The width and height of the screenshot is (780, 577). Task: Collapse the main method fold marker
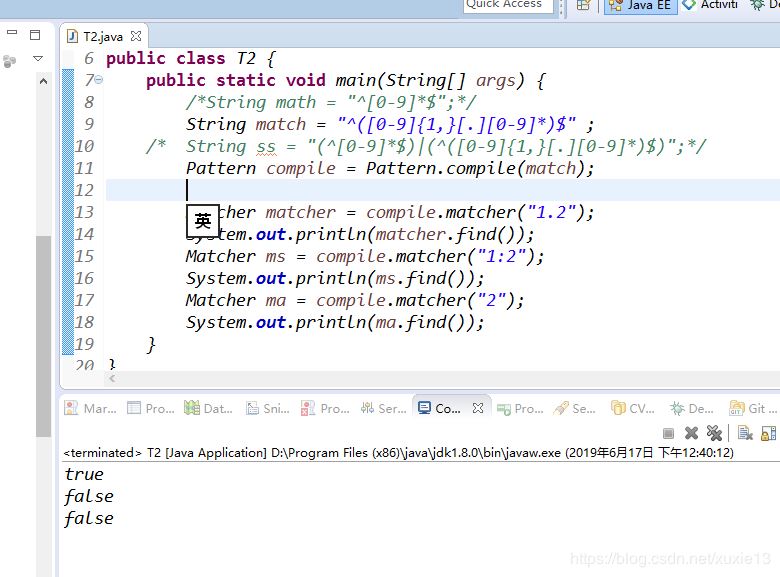pyautogui.click(x=100, y=80)
